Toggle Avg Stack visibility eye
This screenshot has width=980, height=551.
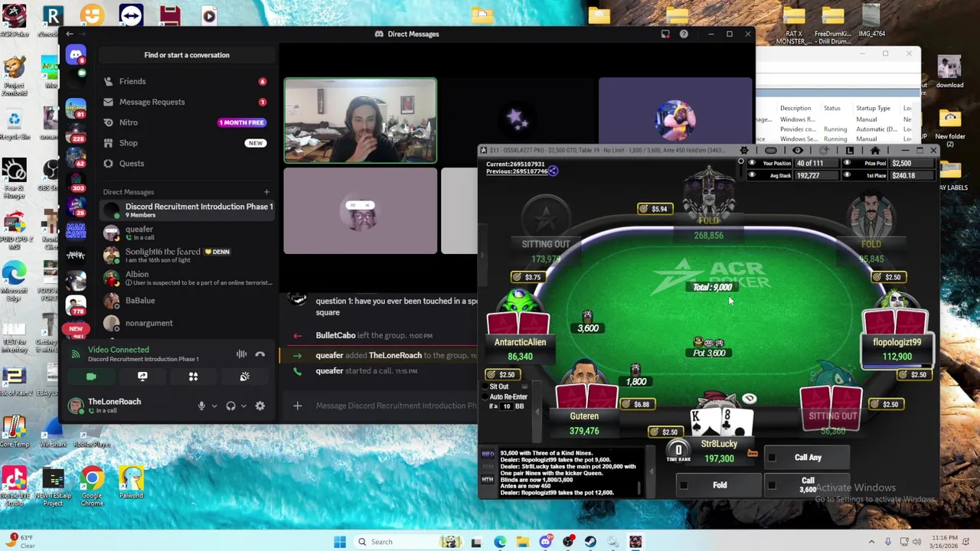click(752, 175)
